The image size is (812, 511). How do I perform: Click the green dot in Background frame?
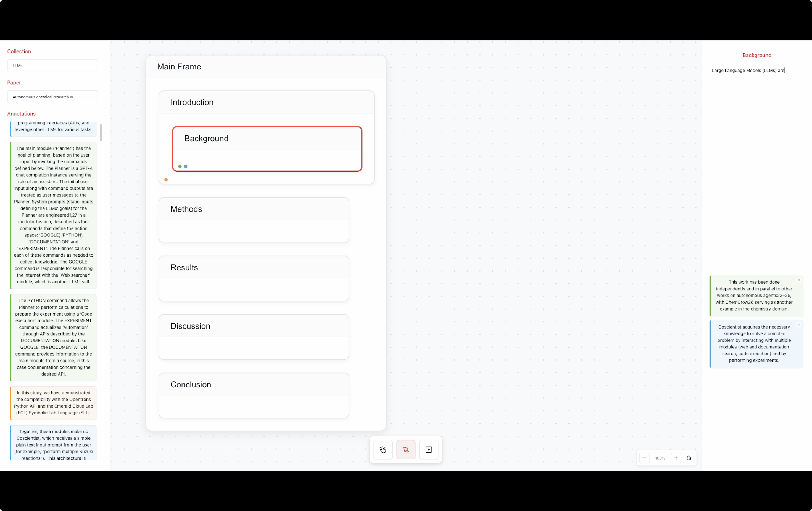(x=180, y=166)
